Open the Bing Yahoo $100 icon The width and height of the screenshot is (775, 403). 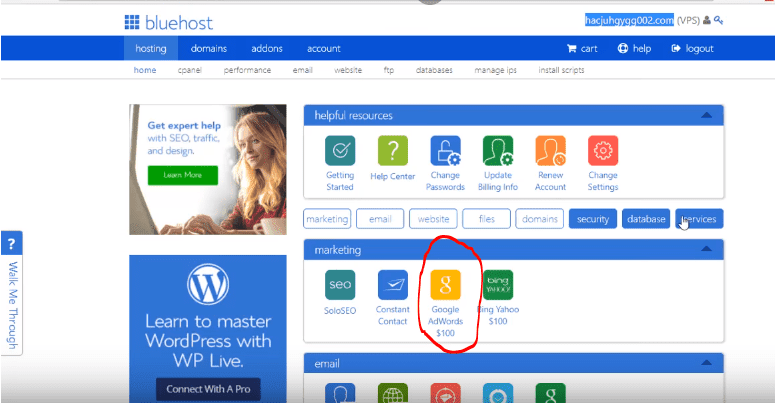click(x=498, y=285)
